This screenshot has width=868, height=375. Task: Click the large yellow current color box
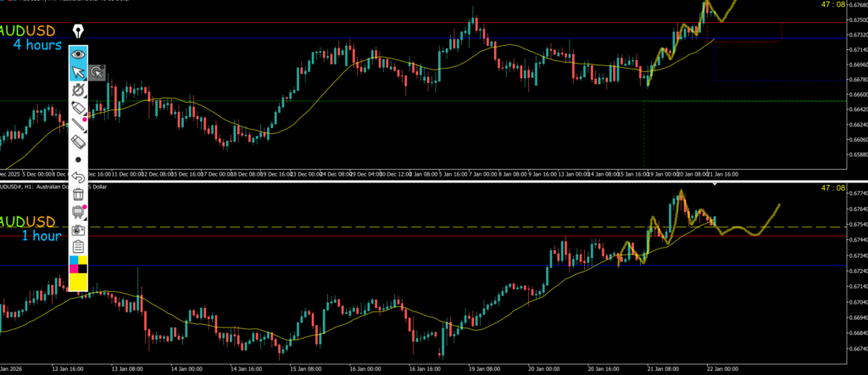78,283
